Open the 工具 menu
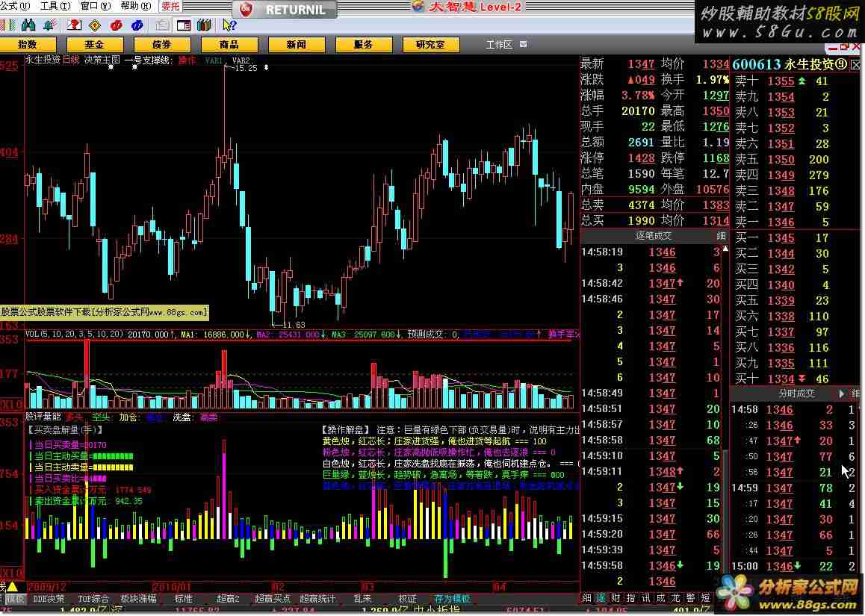 tap(56, 6)
